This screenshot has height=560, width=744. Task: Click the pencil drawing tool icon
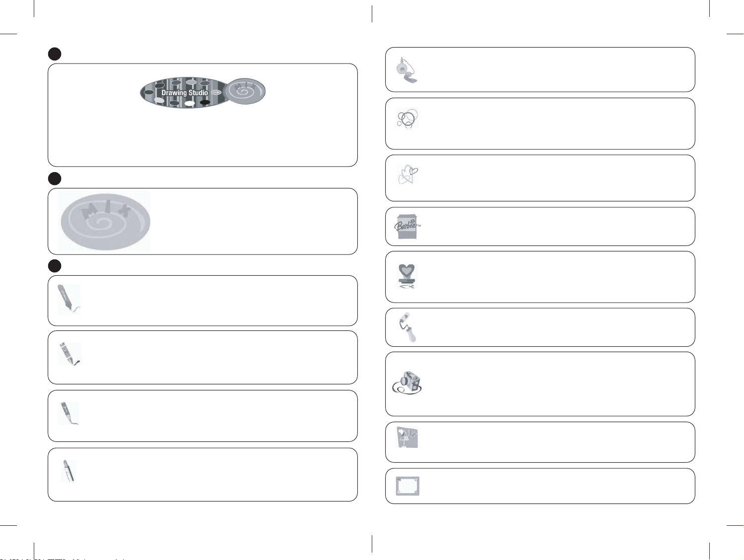69,299
